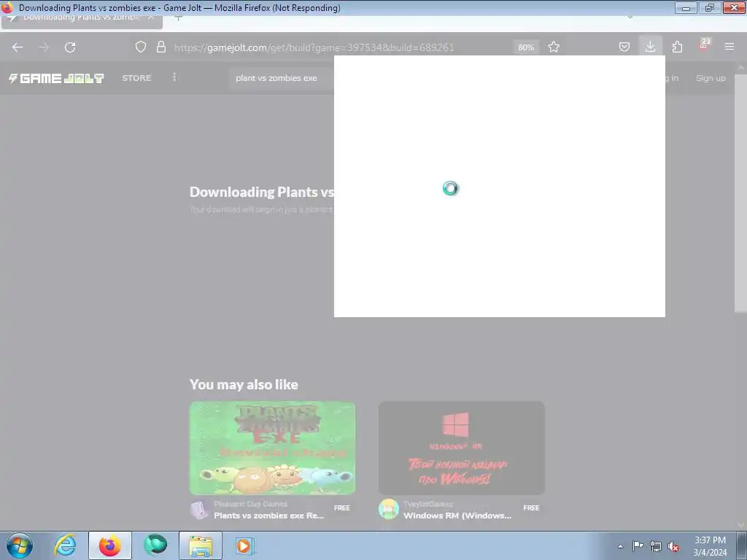Open the Plants vs Zombies EXE thumbnail
Image resolution: width=747 pixels, height=560 pixels.
pos(273,448)
